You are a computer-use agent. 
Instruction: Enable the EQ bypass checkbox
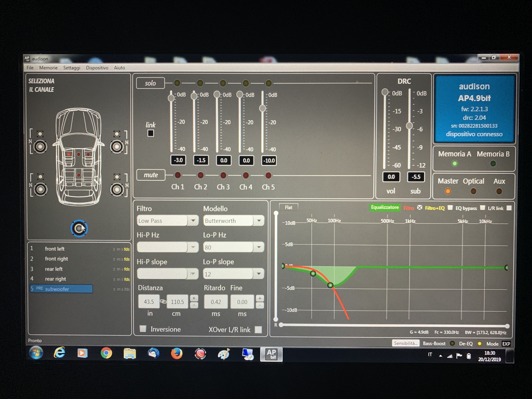pyautogui.click(x=482, y=208)
